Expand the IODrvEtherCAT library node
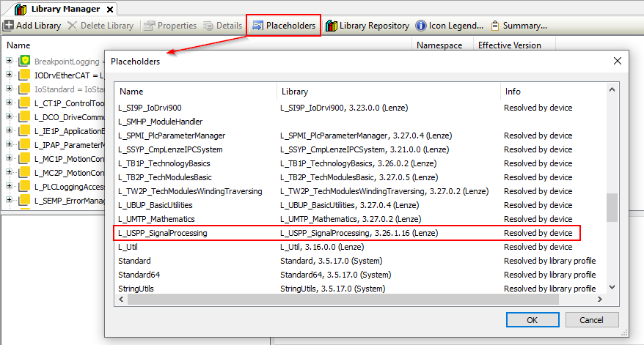The height and width of the screenshot is (345, 644). click(10, 75)
